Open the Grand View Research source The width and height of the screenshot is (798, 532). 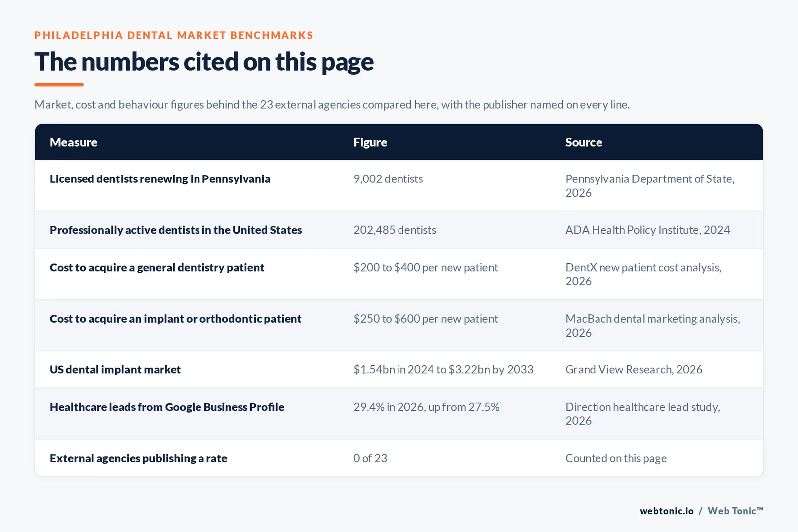tap(633, 369)
